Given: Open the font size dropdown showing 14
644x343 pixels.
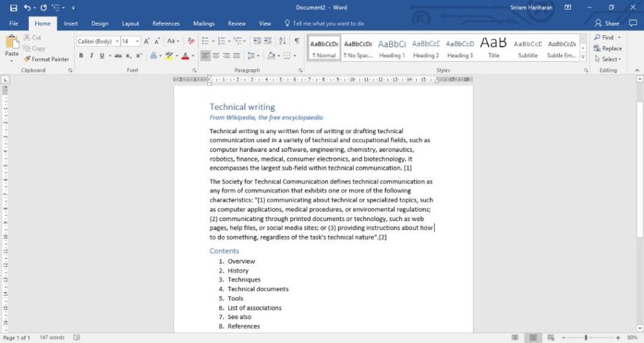Looking at the screenshot, I should pos(131,41).
